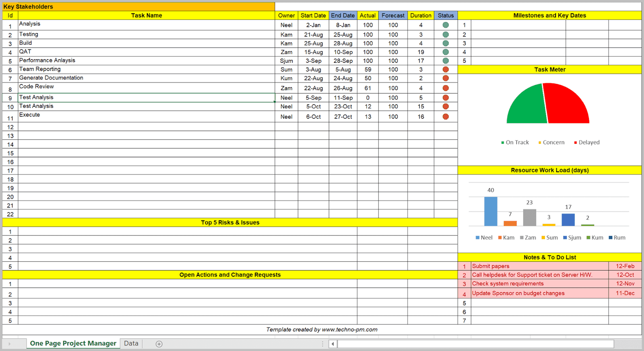This screenshot has height=351, width=644.
Task: Select the Sjum bar showing 17
Action: [568, 220]
